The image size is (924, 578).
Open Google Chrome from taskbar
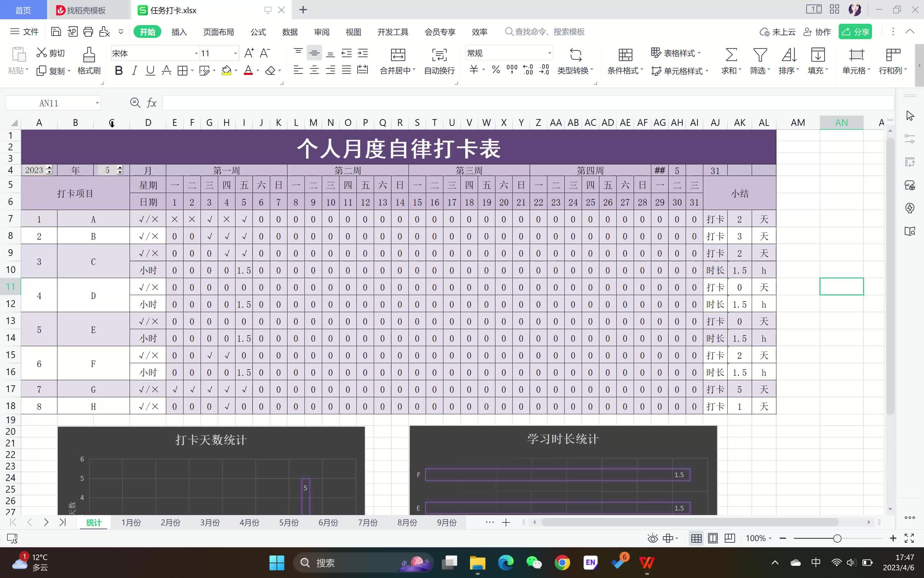562,563
